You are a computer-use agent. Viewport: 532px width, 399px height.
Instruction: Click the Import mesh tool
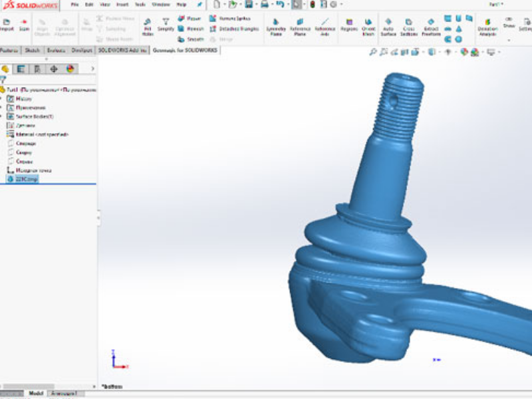point(7,25)
